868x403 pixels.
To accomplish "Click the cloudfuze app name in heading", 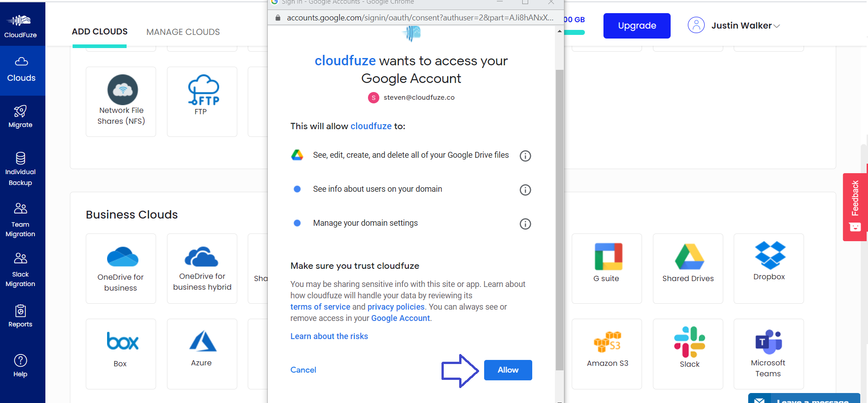I will point(345,61).
